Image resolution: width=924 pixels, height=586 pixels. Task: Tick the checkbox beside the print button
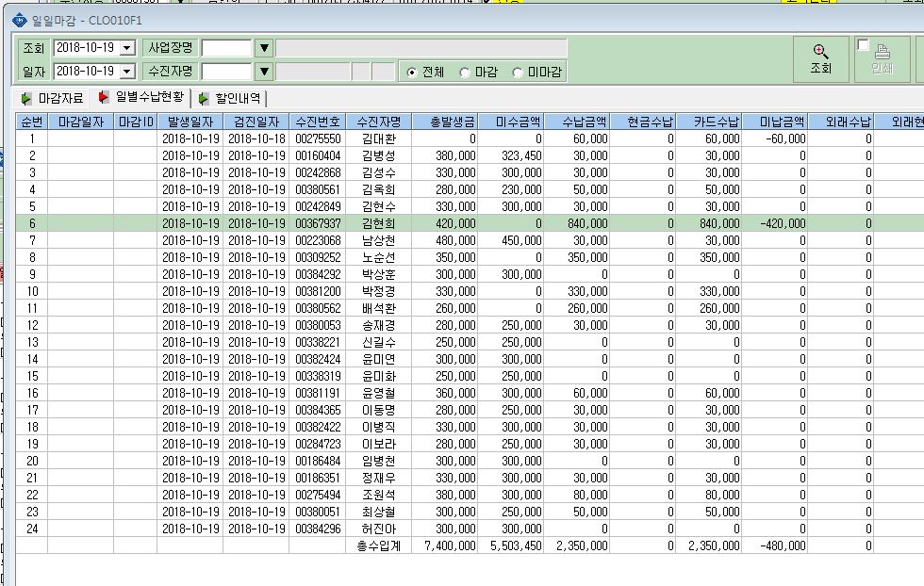pos(864,45)
